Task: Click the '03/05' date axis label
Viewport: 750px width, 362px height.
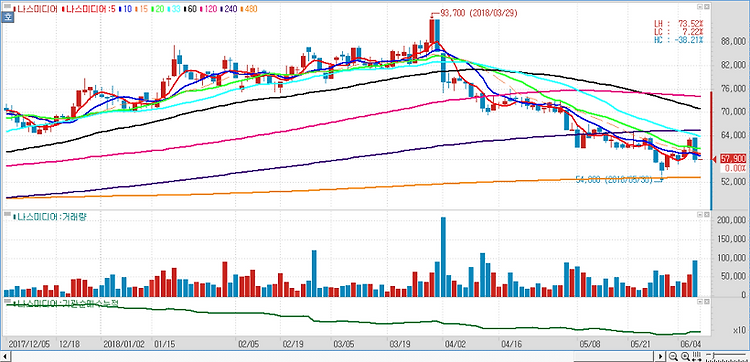Action: [x=343, y=343]
